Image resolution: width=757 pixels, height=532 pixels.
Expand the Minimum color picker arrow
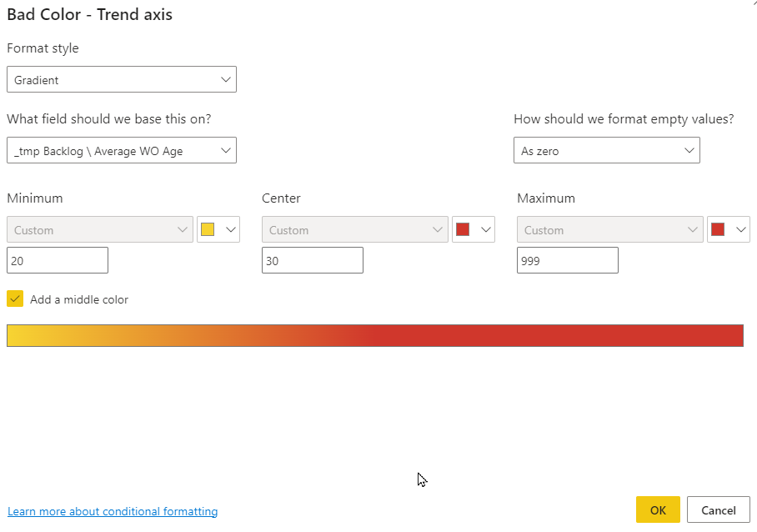tap(231, 230)
